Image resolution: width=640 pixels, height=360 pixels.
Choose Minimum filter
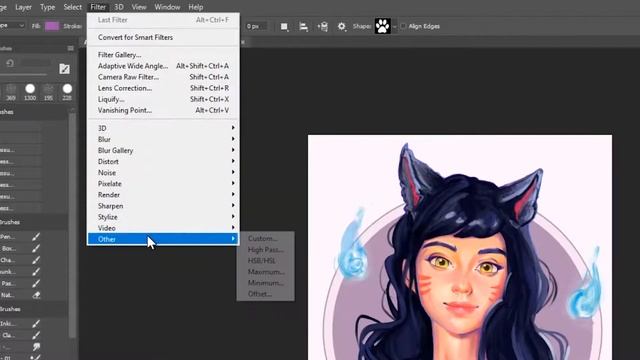[x=265, y=282]
